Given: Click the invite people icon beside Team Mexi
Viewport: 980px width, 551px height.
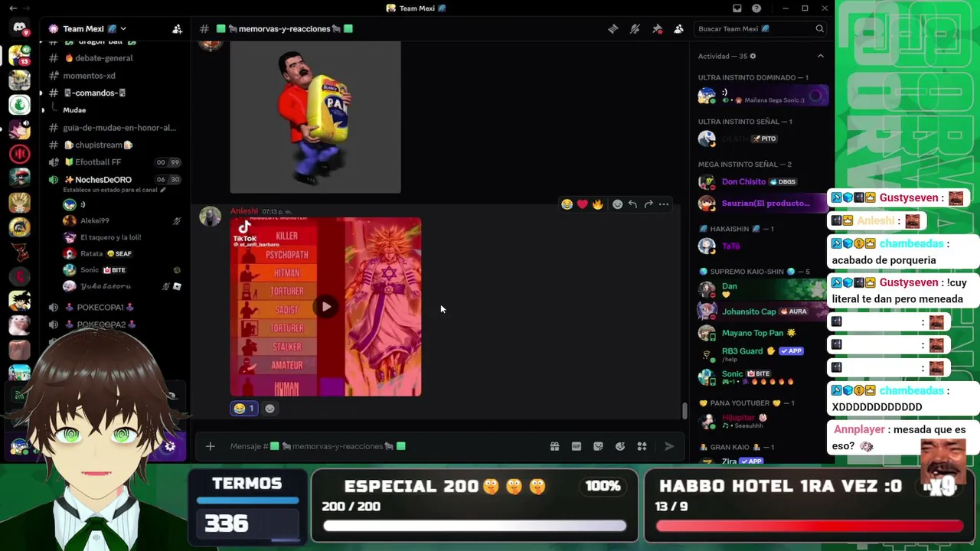Looking at the screenshot, I should pyautogui.click(x=178, y=29).
